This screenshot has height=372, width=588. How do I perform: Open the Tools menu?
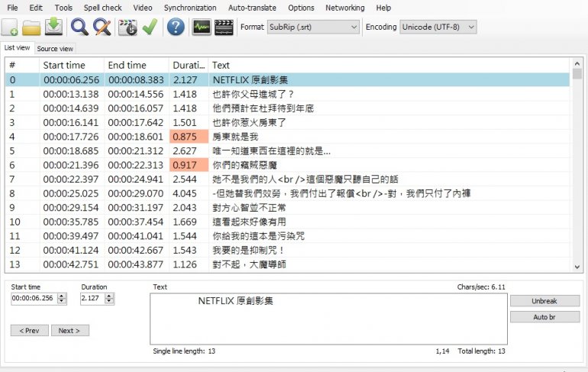click(63, 8)
